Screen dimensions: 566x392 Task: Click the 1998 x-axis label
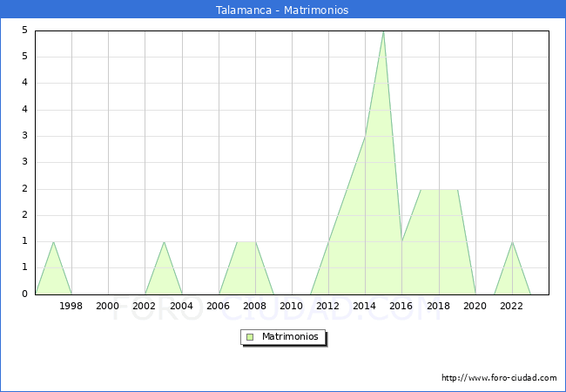71,306
